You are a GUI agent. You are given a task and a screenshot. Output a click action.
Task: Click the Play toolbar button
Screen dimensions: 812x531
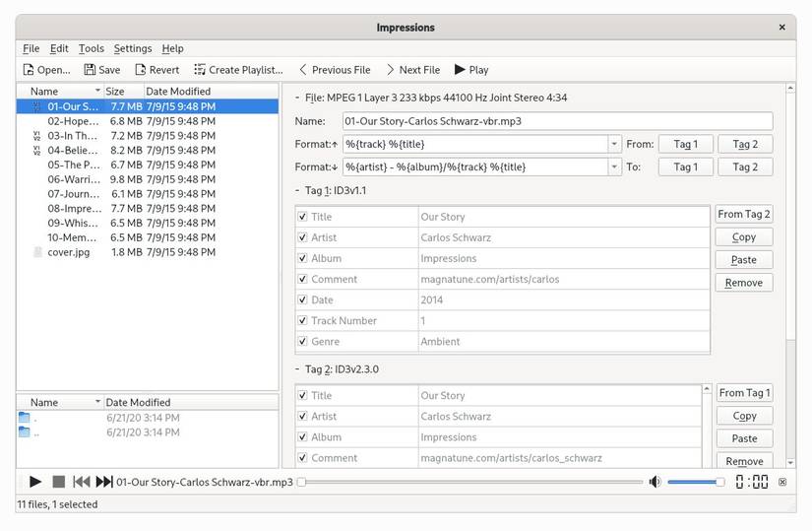click(471, 70)
